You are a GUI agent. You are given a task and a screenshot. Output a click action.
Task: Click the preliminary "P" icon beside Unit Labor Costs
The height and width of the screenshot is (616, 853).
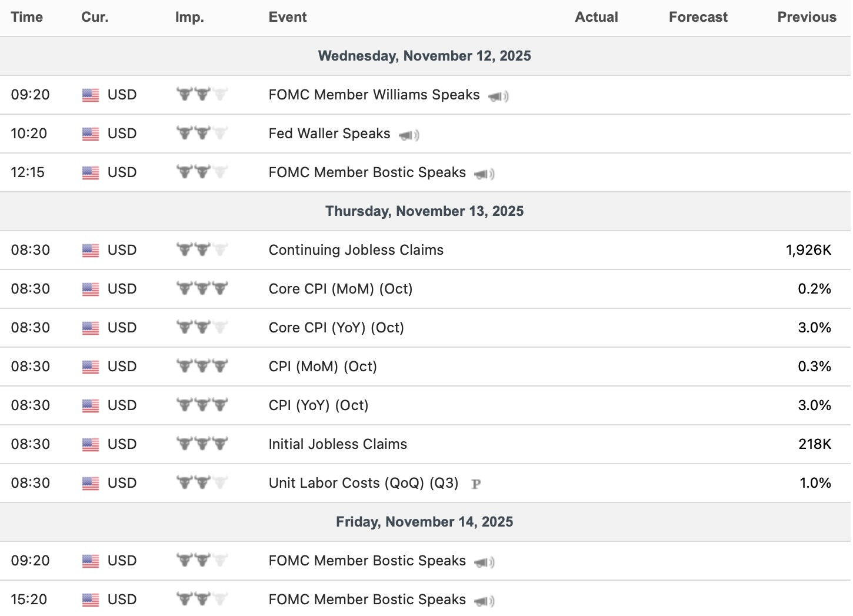click(476, 484)
